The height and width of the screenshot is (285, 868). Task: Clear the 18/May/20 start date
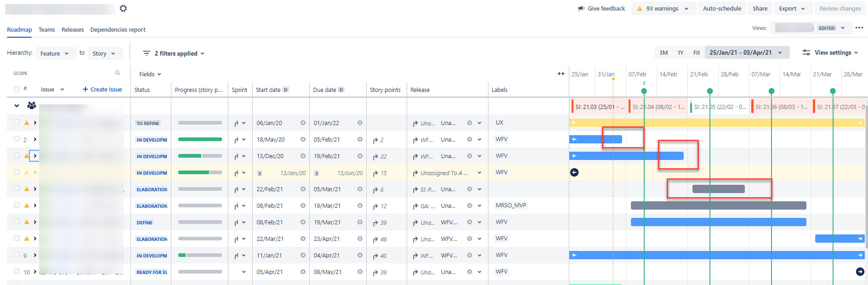click(303, 139)
